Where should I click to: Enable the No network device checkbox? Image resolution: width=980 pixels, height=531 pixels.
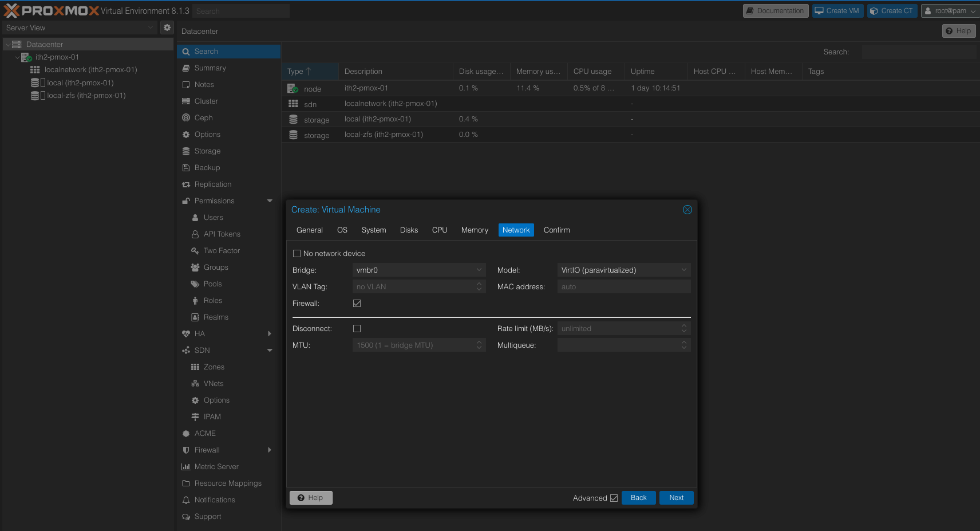(x=297, y=254)
